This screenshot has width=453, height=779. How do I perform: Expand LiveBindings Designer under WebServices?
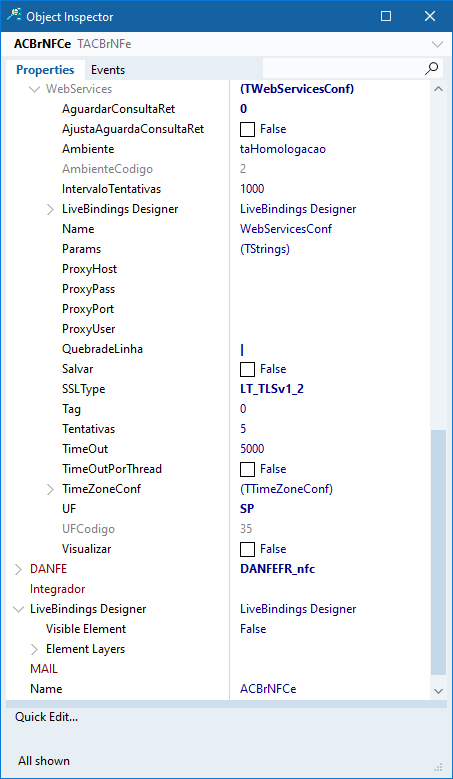[x=50, y=209]
